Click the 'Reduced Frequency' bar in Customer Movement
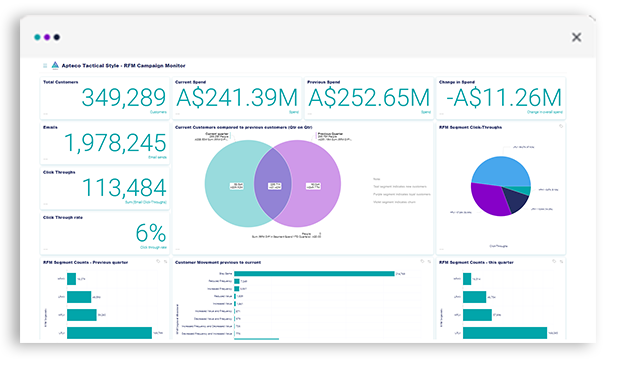Viewport: 640px width, 380px height. tap(237, 281)
